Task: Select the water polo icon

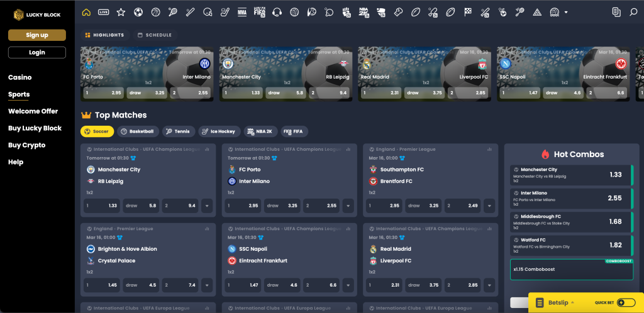Action: [x=555, y=13]
